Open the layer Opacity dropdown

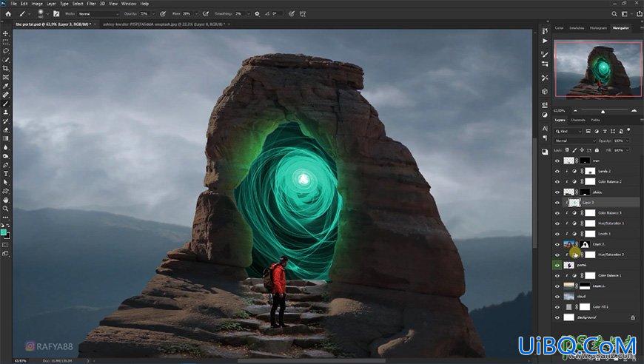pyautogui.click(x=628, y=141)
